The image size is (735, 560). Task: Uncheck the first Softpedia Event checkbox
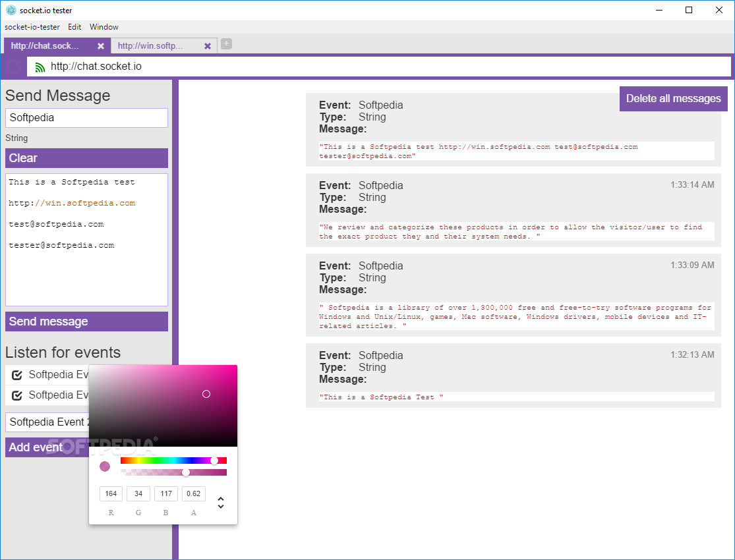pyautogui.click(x=17, y=375)
